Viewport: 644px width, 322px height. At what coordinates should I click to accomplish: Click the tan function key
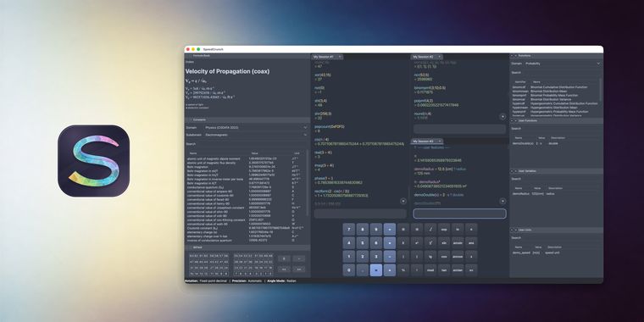(444, 270)
